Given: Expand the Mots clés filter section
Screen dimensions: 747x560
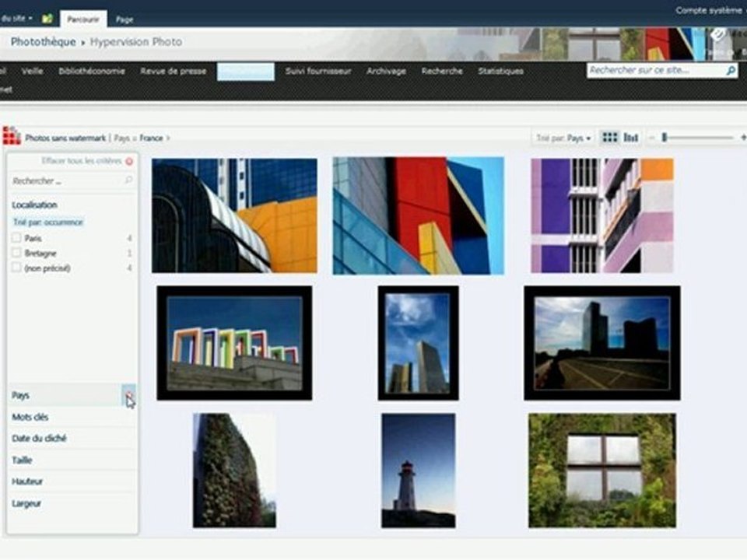Looking at the screenshot, I should pyautogui.click(x=72, y=417).
